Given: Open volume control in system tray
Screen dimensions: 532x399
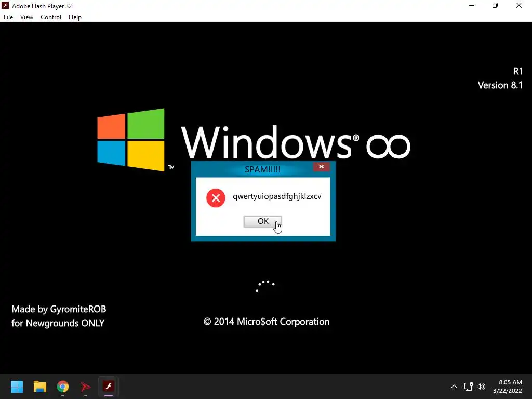Looking at the screenshot, I should point(481,387).
